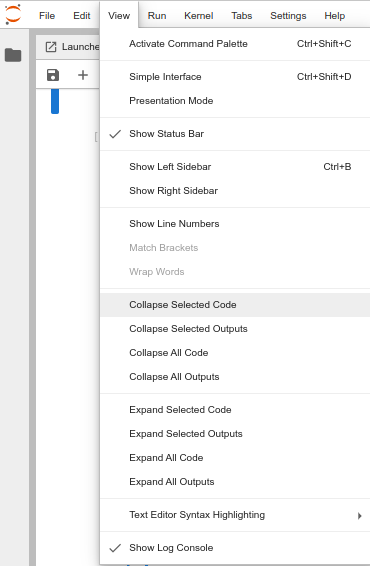
Task: Click the save notebook icon
Action: point(53,75)
